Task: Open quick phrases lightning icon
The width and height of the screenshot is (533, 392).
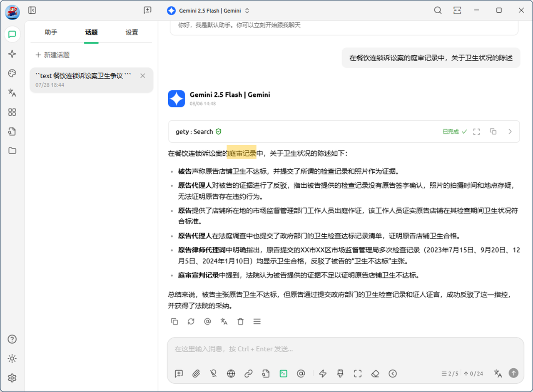Action: 323,374
